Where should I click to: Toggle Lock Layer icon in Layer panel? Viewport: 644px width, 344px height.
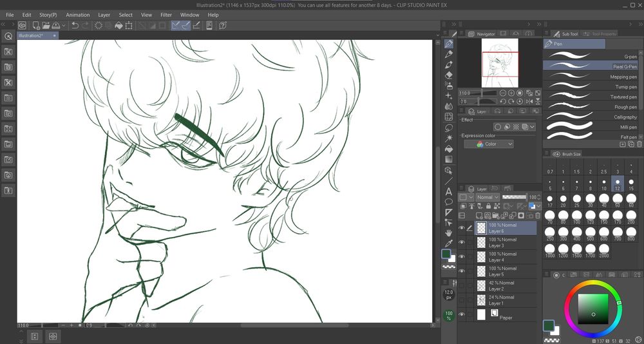point(488,206)
